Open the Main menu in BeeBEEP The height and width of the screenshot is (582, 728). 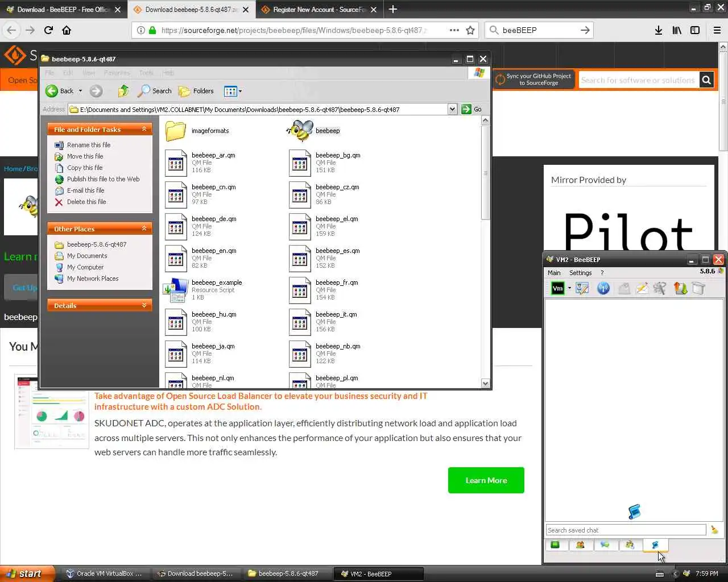[x=554, y=273]
